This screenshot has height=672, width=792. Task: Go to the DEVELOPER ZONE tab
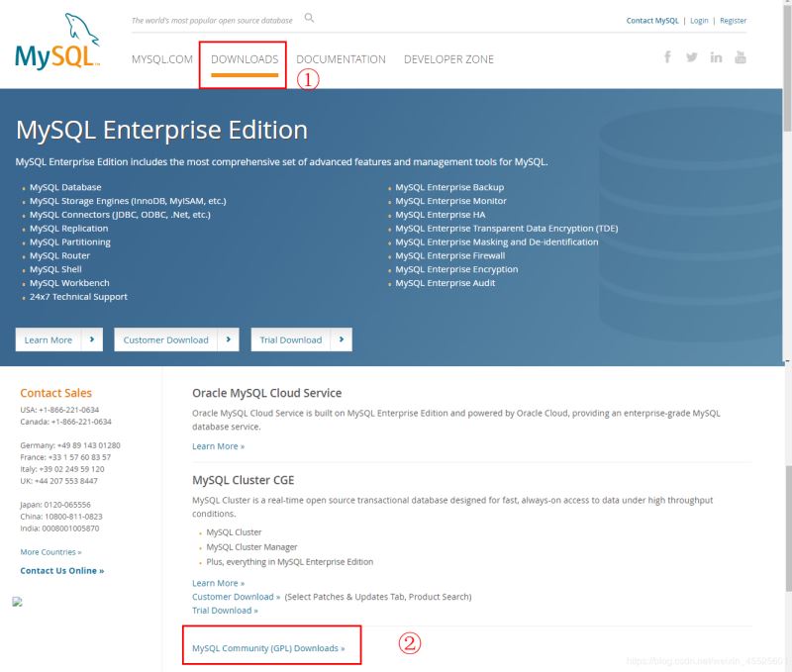pyautogui.click(x=448, y=59)
